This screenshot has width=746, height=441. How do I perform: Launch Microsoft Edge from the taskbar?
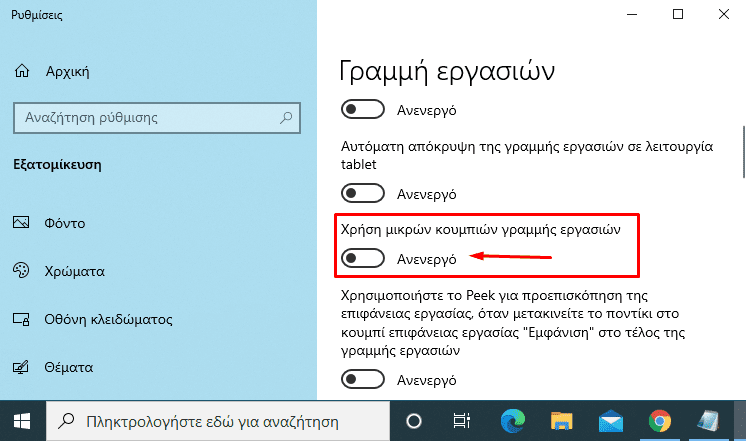(x=513, y=421)
